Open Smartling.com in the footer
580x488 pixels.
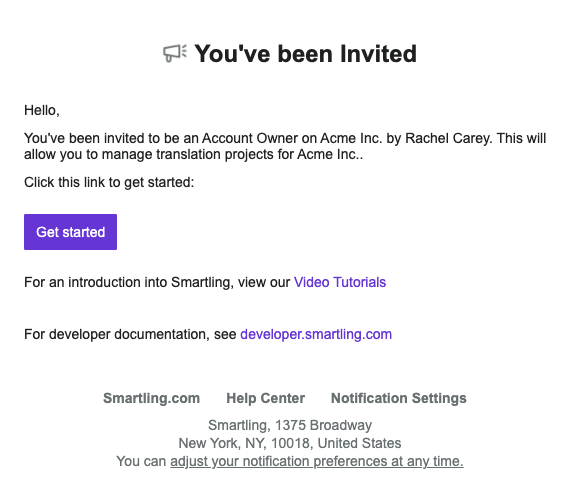pyautogui.click(x=152, y=398)
